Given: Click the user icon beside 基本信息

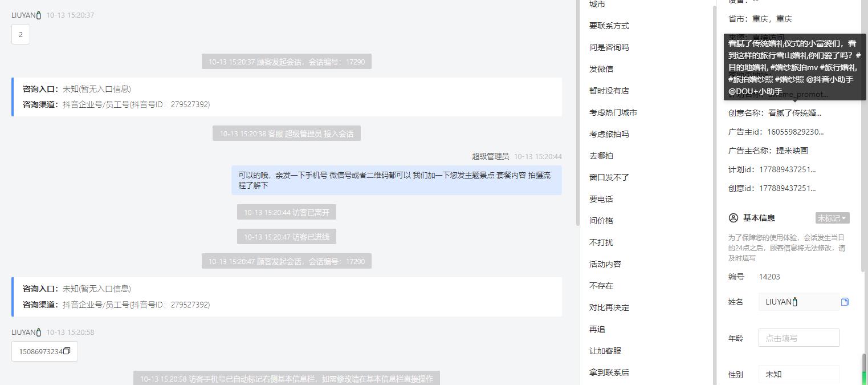Looking at the screenshot, I should click(x=733, y=218).
